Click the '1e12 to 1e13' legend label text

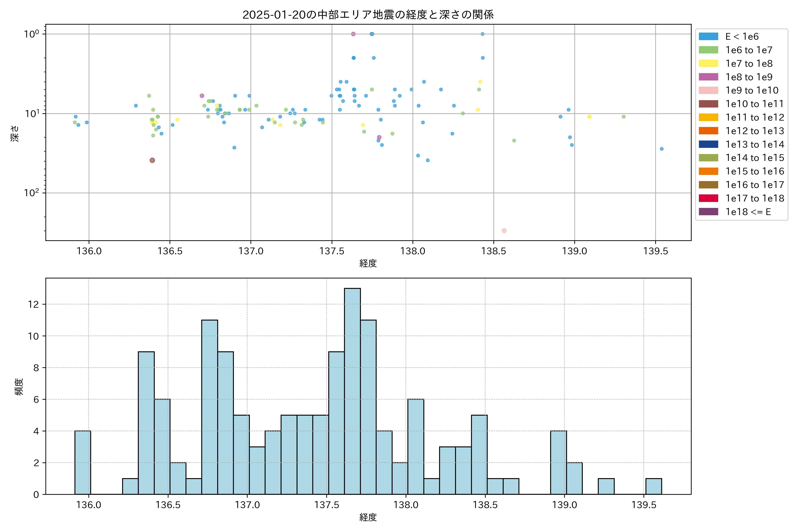pos(755,131)
